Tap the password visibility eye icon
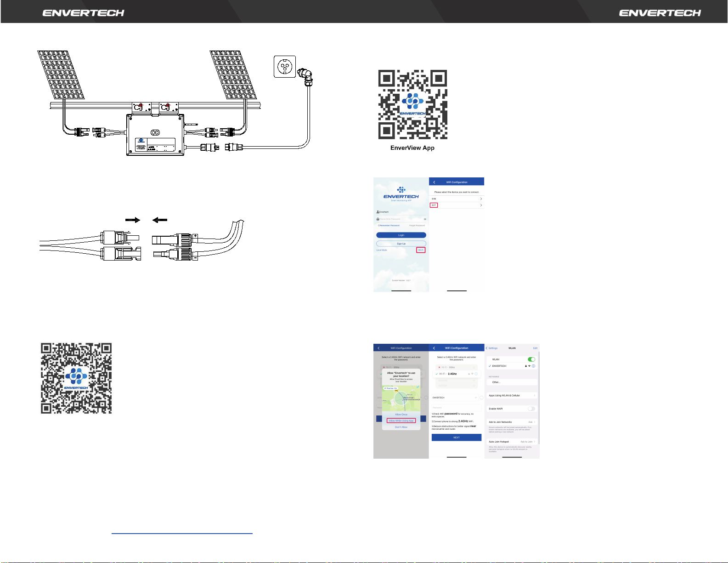 tap(425, 219)
